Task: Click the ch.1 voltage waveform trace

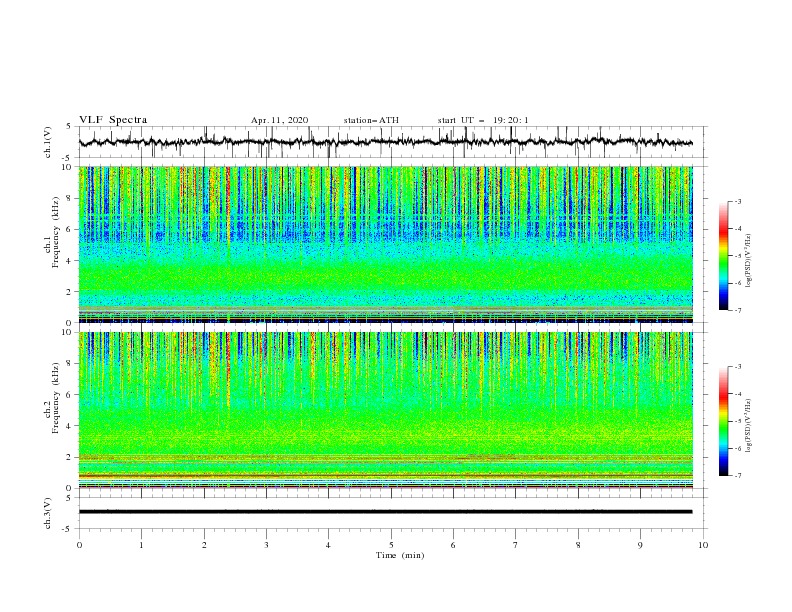Action: [x=385, y=142]
